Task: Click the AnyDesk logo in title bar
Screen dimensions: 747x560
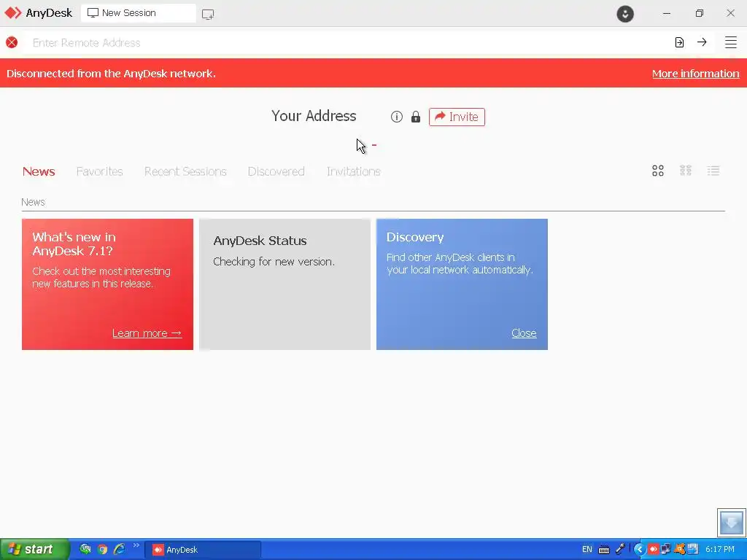Action: coord(38,13)
